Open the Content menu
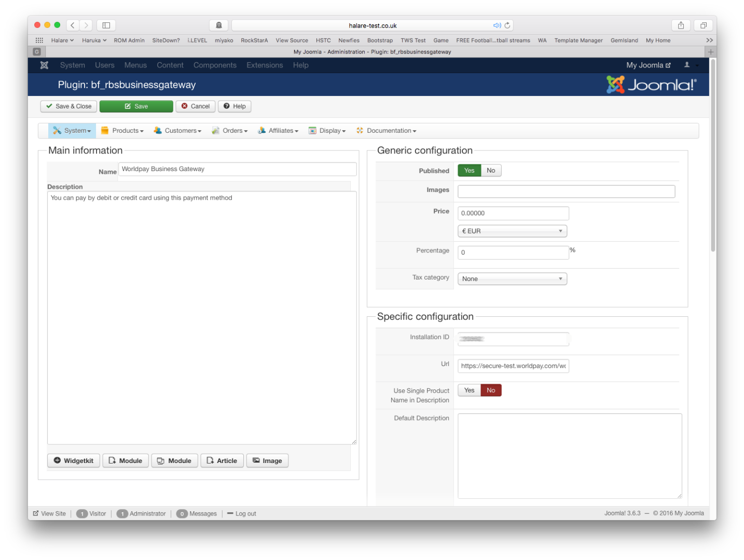Image resolution: width=744 pixels, height=560 pixels. pyautogui.click(x=170, y=65)
